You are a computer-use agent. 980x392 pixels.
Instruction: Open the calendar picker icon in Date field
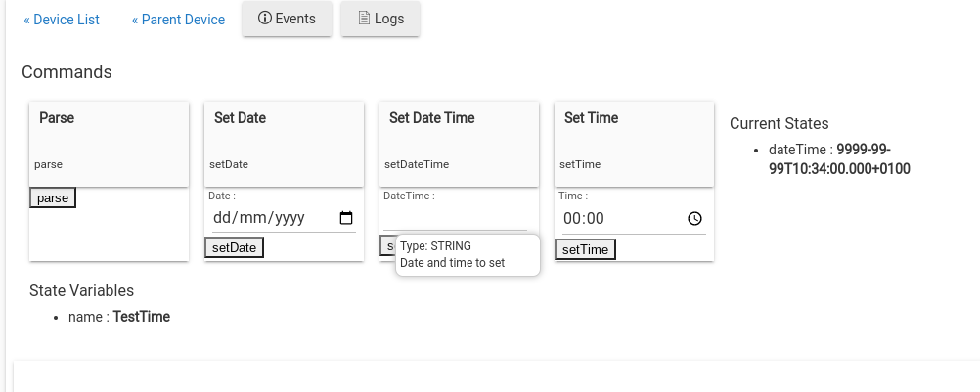[345, 218]
